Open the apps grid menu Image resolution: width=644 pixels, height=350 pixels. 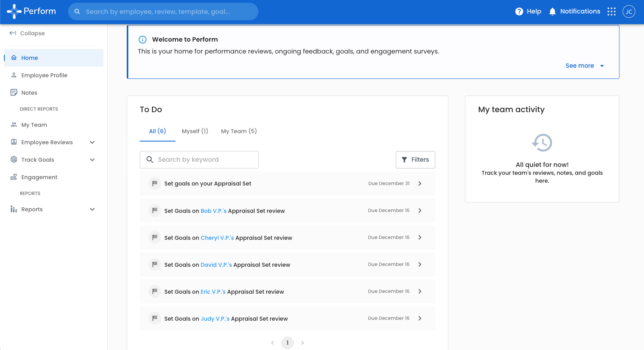pyautogui.click(x=612, y=11)
